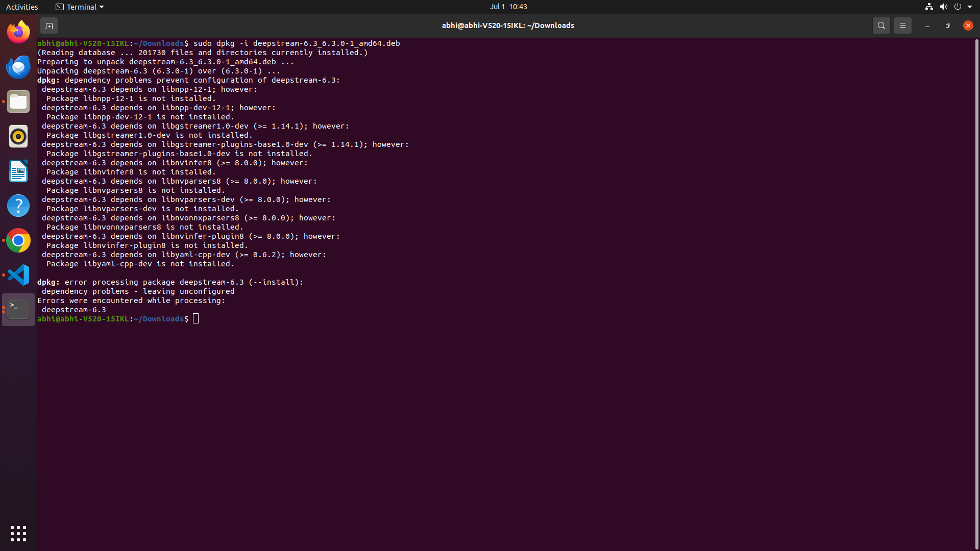Click 'Package libnvonnxparsers8 is not installed' line
The image size is (980, 551).
[144, 227]
